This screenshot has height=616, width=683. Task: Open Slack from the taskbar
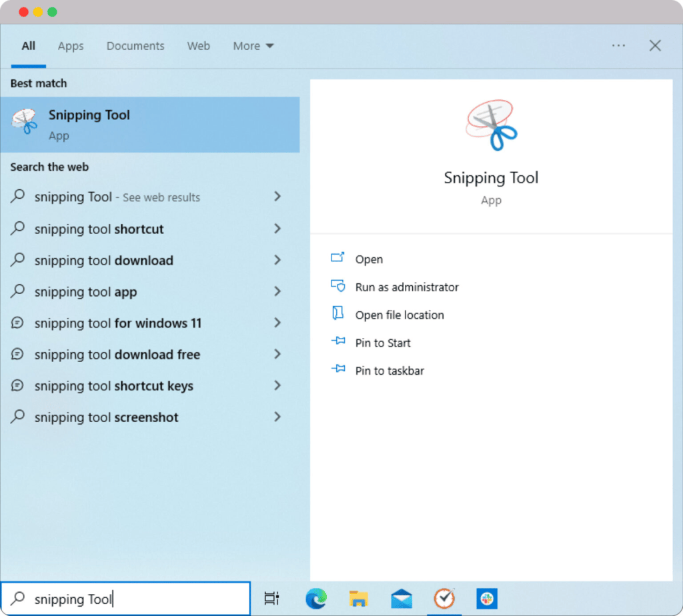coord(487,599)
